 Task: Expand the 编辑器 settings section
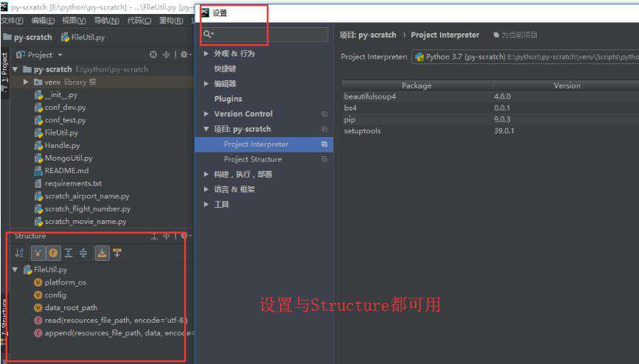point(206,83)
